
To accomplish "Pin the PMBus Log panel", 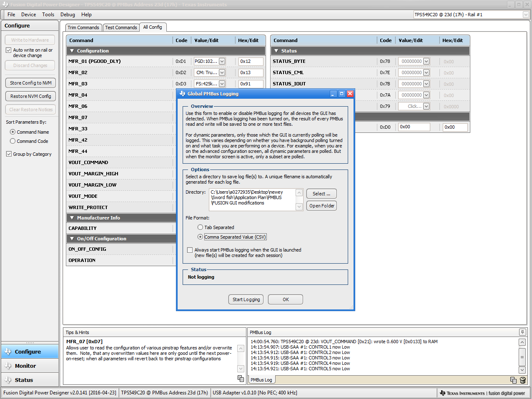I will (522, 332).
